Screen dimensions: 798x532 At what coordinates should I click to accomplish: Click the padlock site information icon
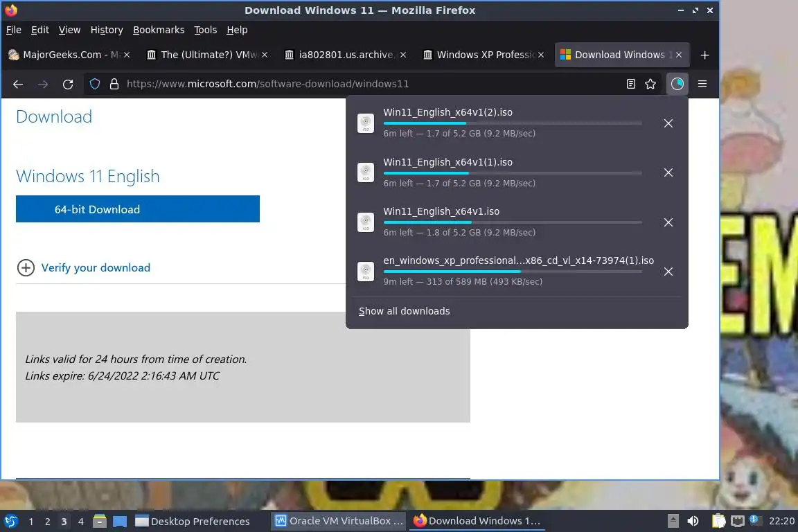(x=114, y=84)
